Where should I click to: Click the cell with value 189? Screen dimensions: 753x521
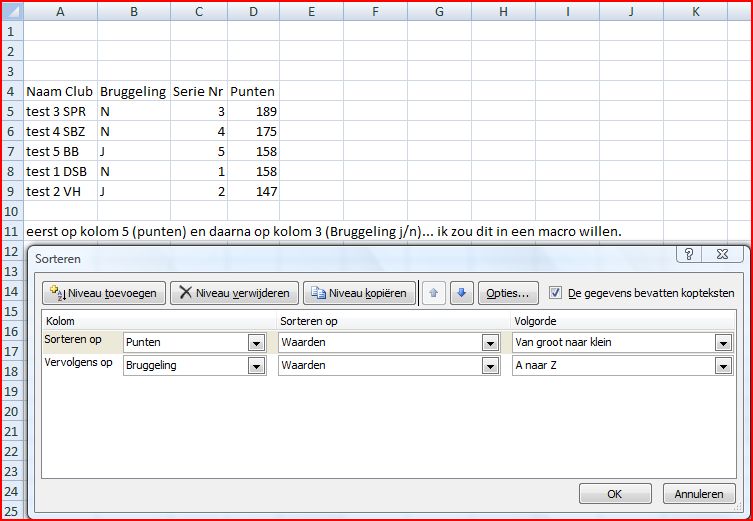[x=254, y=111]
